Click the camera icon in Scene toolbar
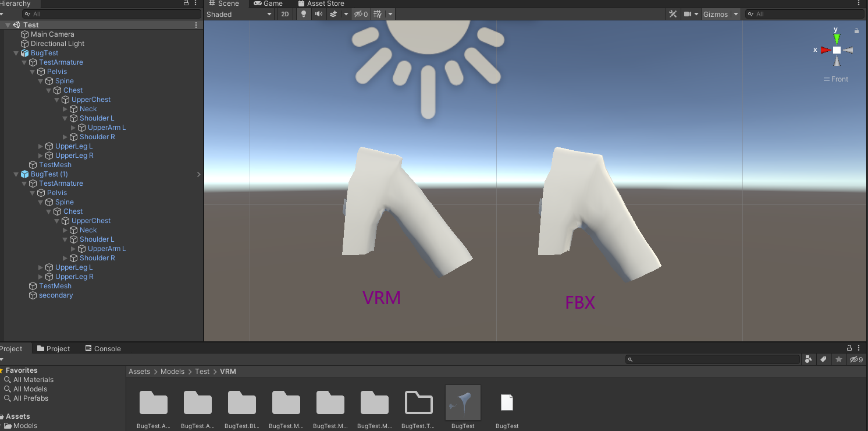Viewport: 868px width, 431px height. (x=688, y=13)
